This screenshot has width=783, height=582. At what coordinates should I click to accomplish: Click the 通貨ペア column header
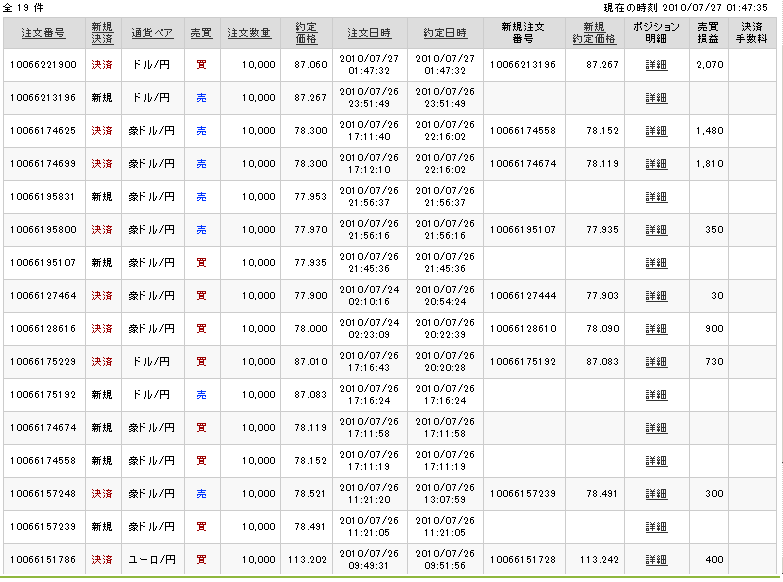coord(151,33)
